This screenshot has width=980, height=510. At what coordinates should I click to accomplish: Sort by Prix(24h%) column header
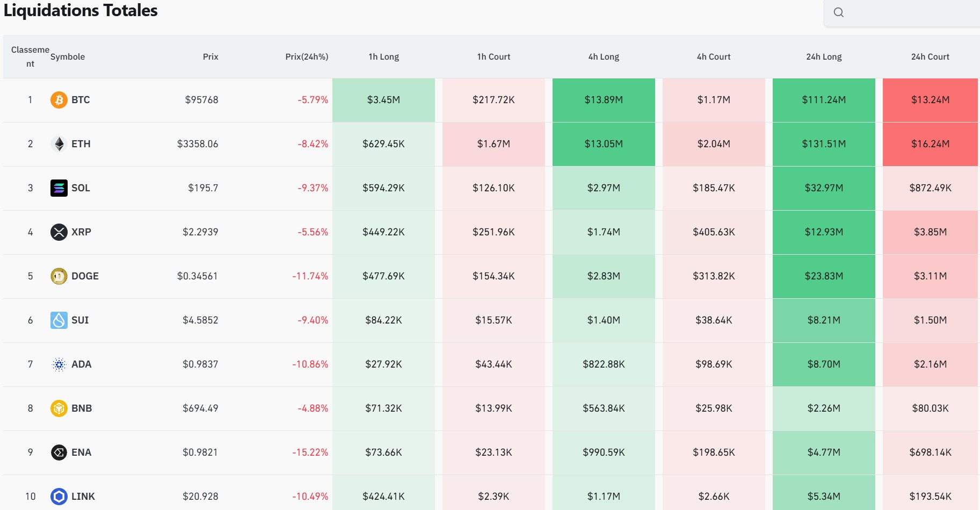[x=307, y=57]
